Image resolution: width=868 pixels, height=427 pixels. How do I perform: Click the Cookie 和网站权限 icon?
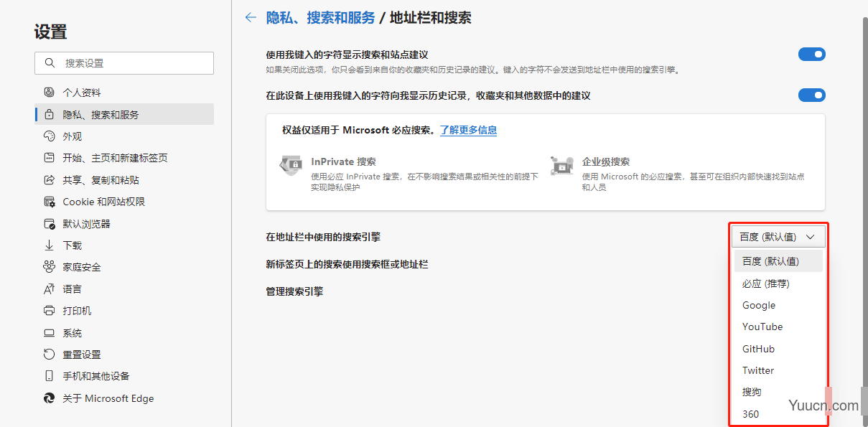(49, 202)
